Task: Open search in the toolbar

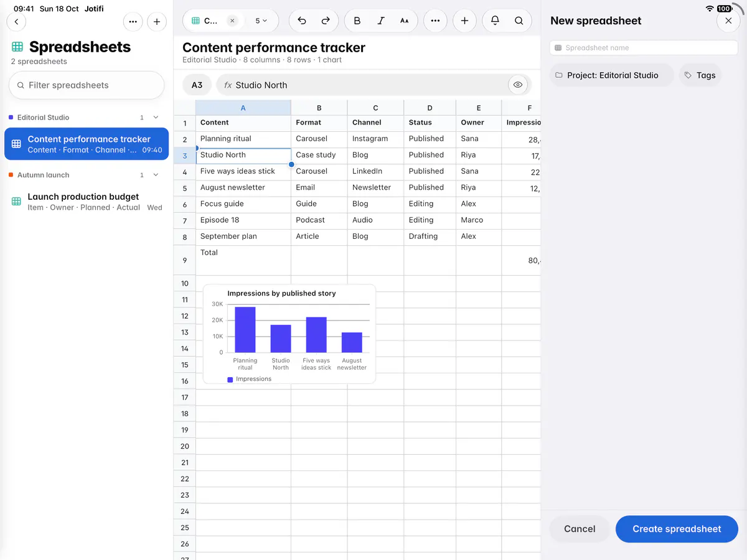Action: point(519,21)
